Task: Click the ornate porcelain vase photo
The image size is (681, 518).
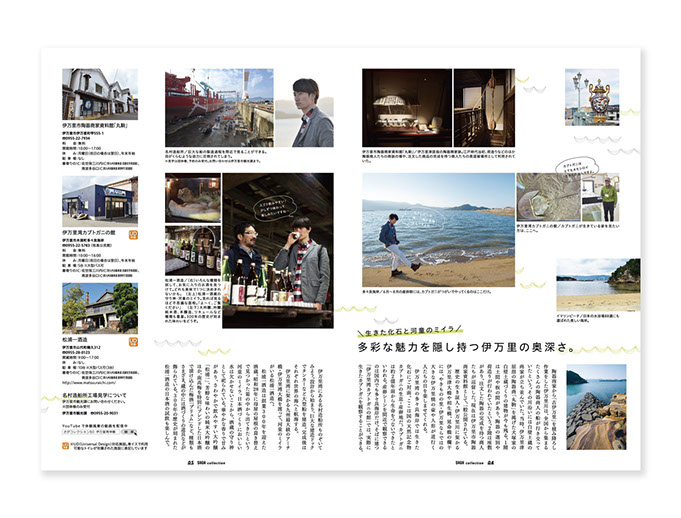Action: [591, 96]
